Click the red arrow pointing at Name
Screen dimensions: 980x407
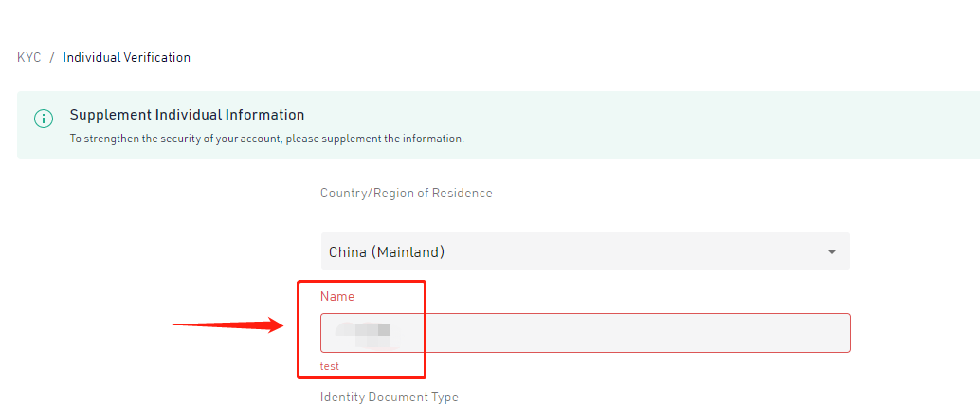click(x=227, y=326)
